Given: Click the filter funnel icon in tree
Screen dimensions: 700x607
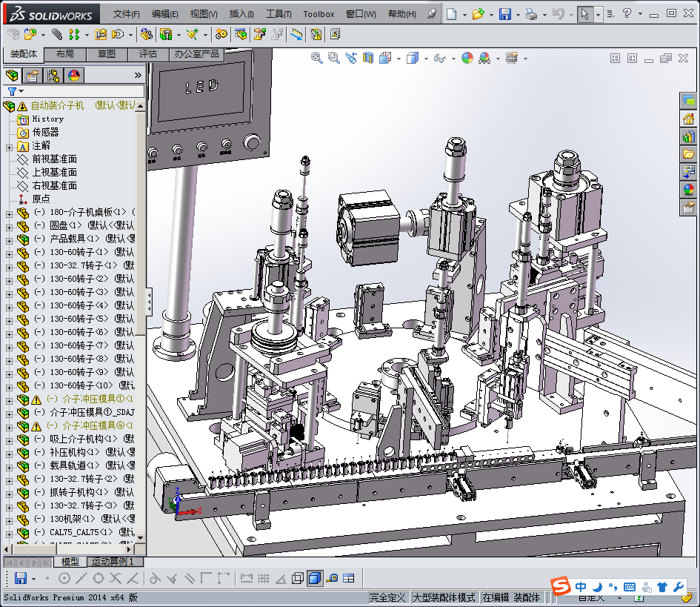Looking at the screenshot, I should tap(12, 91).
